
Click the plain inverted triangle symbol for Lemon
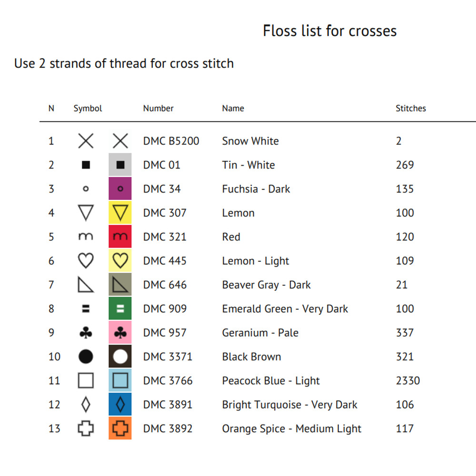(x=86, y=213)
